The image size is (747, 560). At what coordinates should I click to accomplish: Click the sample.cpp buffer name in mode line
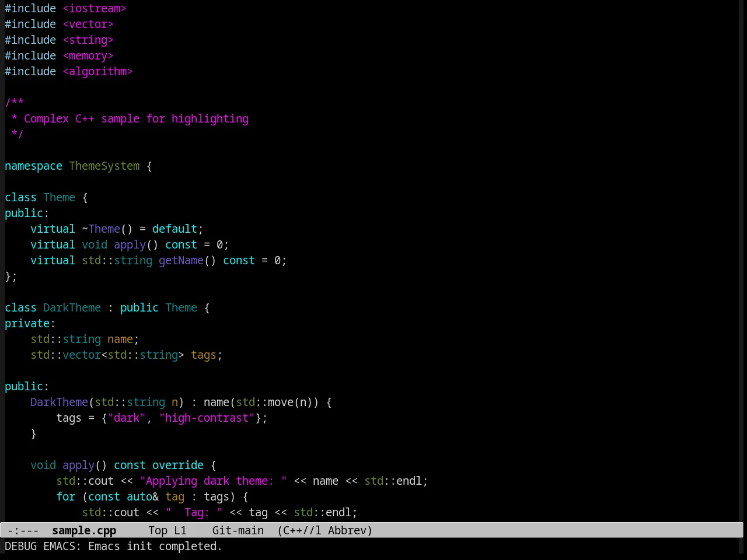click(84, 530)
